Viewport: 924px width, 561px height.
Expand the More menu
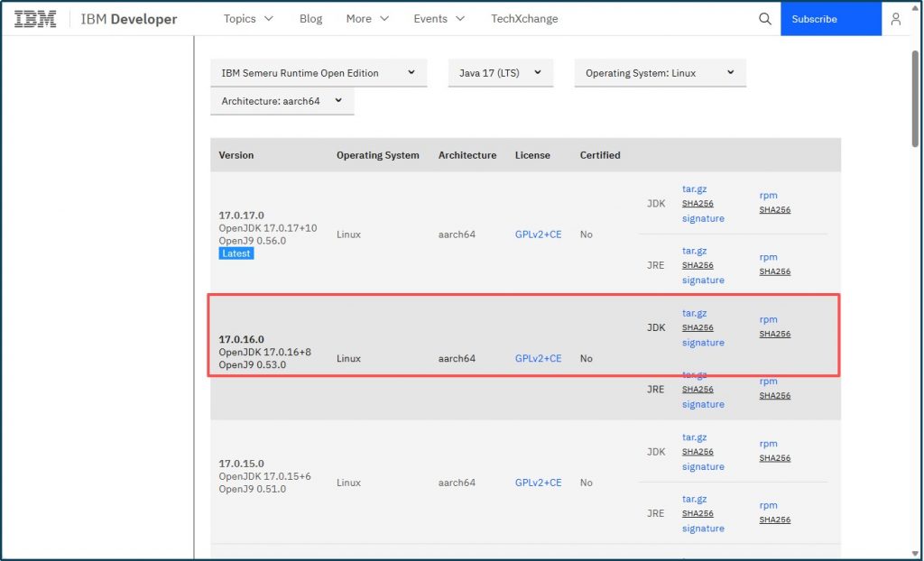pyautogui.click(x=367, y=19)
